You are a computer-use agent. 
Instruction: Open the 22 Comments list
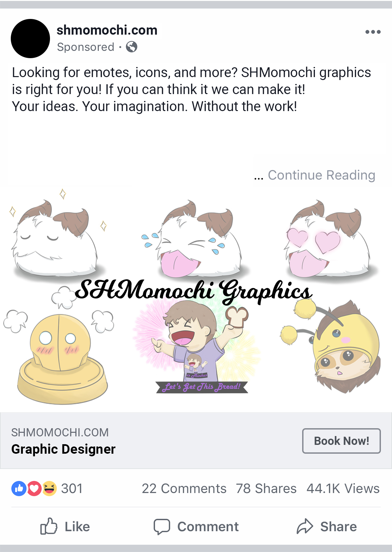[184, 489]
